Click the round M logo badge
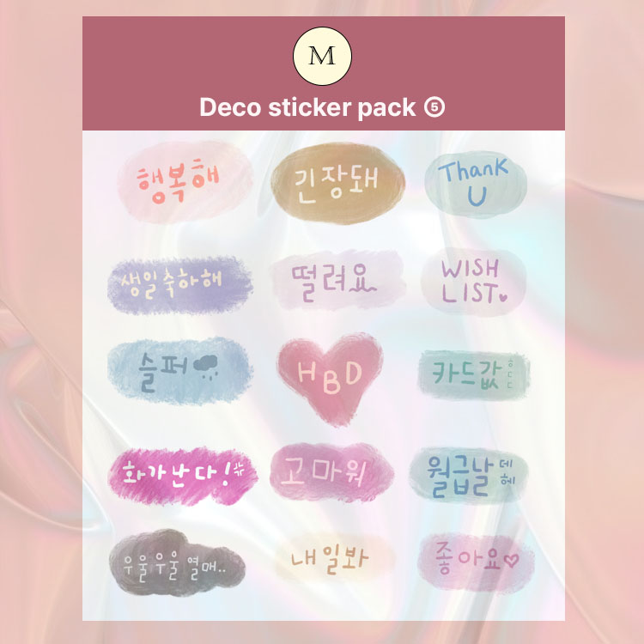The image size is (644, 644). [x=322, y=57]
